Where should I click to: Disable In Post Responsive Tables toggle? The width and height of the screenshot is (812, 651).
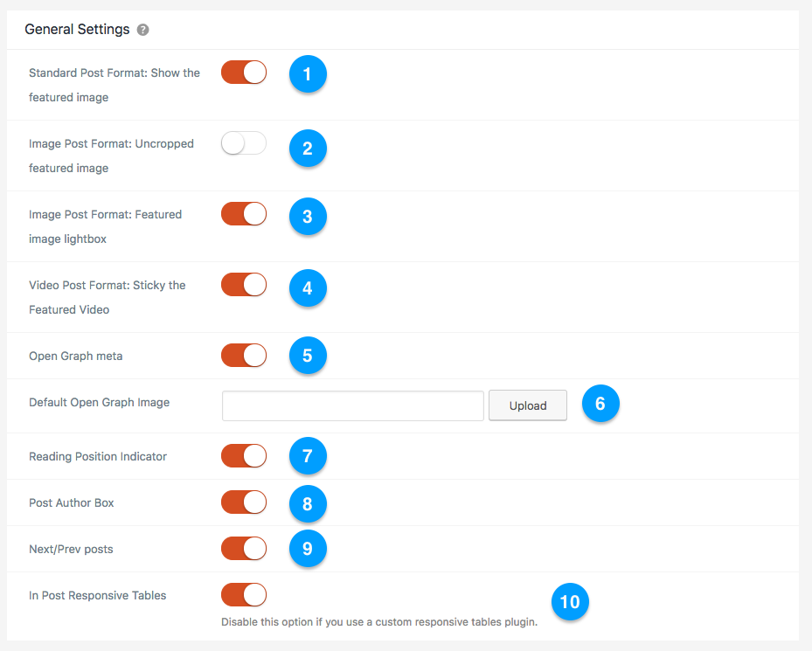coord(244,595)
